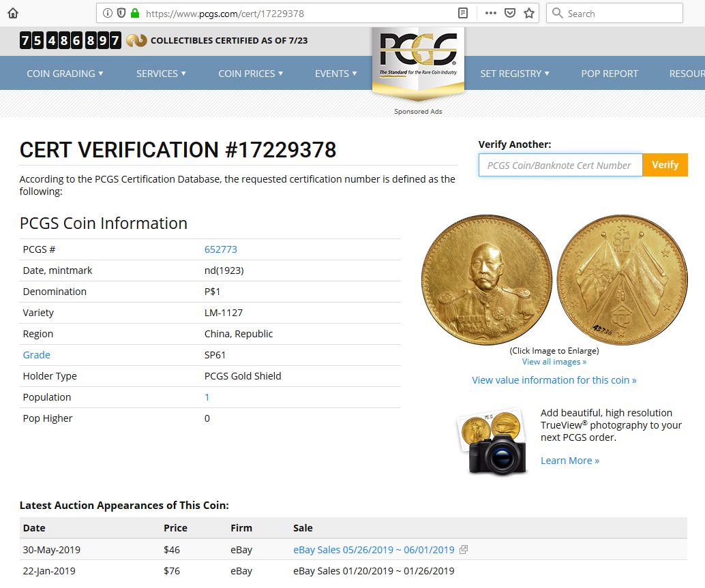The height and width of the screenshot is (588, 705).
Task: Click the Save to Pocket icon
Action: click(509, 13)
